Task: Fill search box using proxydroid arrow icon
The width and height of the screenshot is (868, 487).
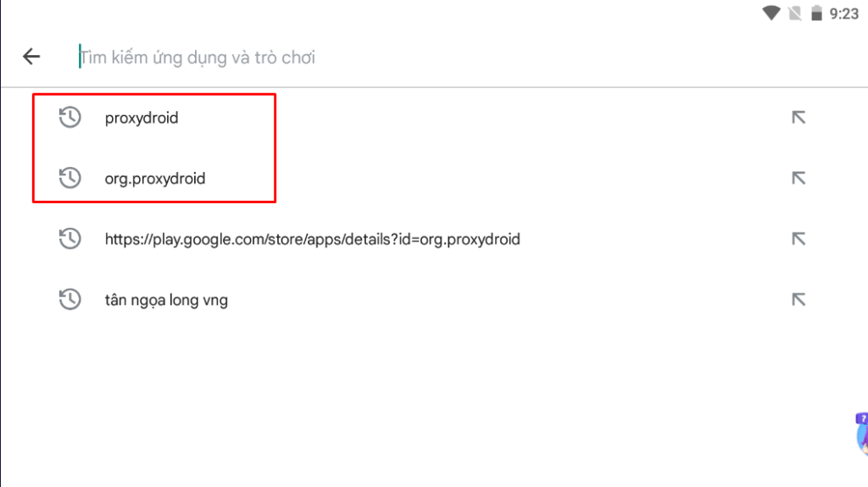Action: 798,118
